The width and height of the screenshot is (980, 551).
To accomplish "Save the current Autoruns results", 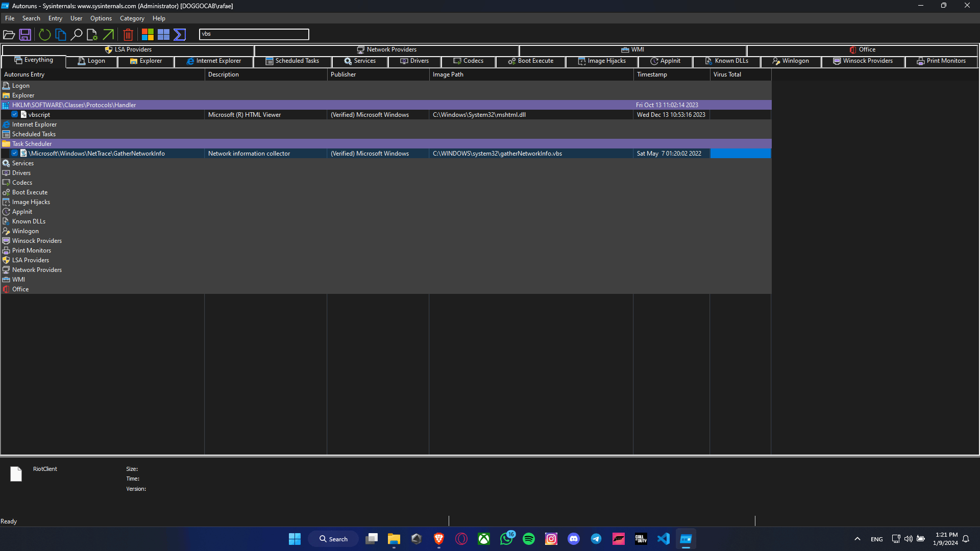I will (x=24, y=34).
